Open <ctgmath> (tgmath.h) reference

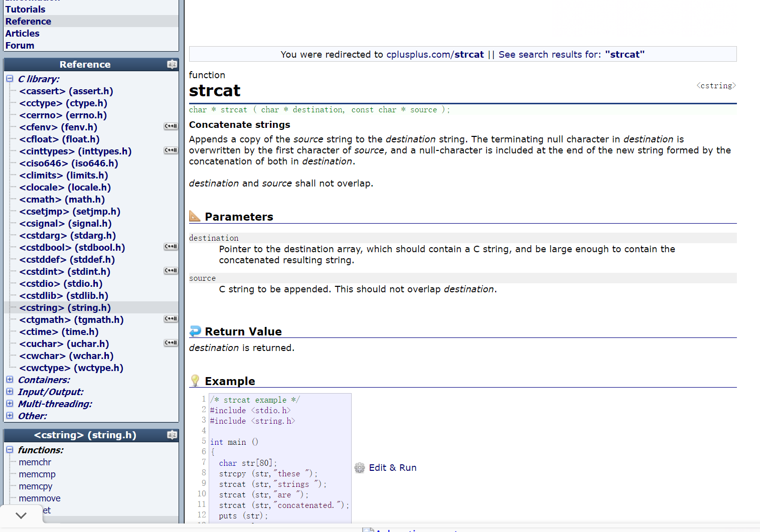click(71, 319)
